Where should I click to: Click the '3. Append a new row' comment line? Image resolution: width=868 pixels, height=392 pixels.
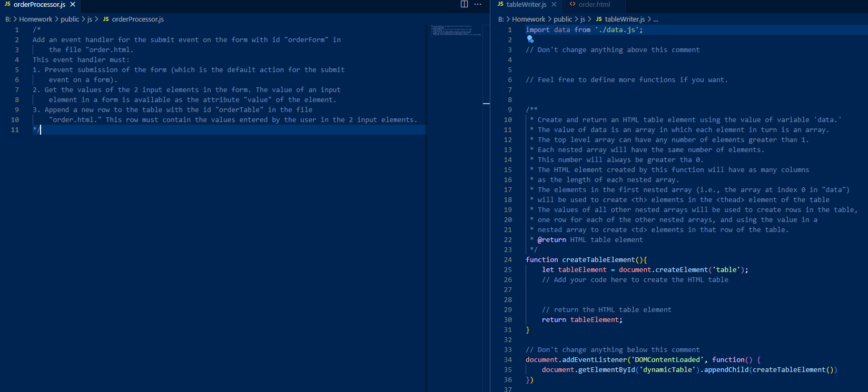pos(172,110)
